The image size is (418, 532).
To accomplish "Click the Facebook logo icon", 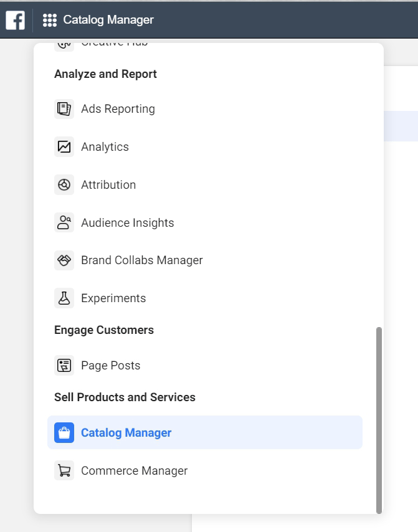I will [x=16, y=20].
